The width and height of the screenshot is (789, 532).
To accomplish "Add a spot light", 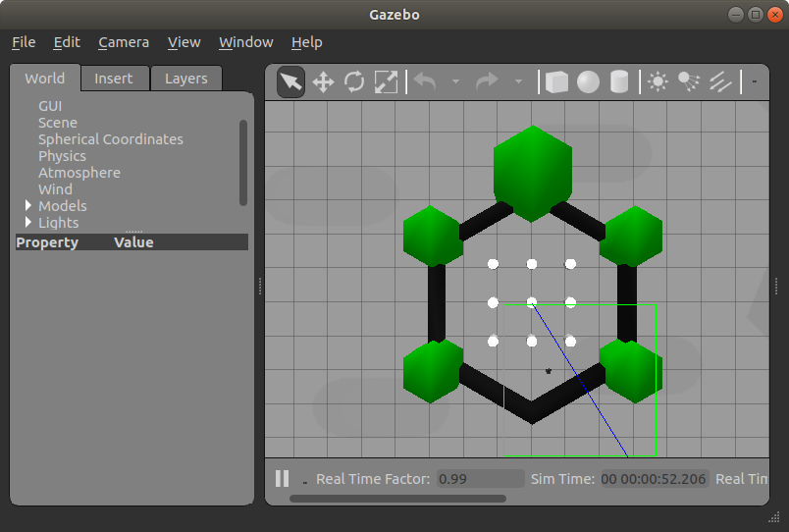I will (x=689, y=81).
